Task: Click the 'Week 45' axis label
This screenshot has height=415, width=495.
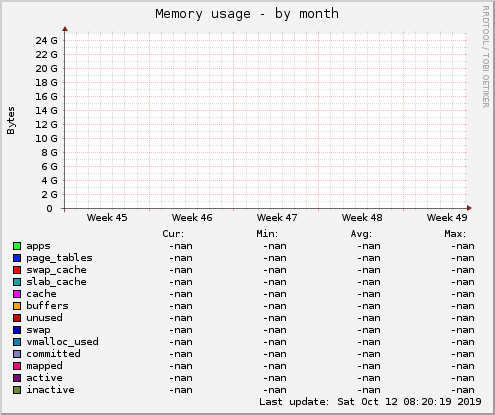Action: pos(107,218)
